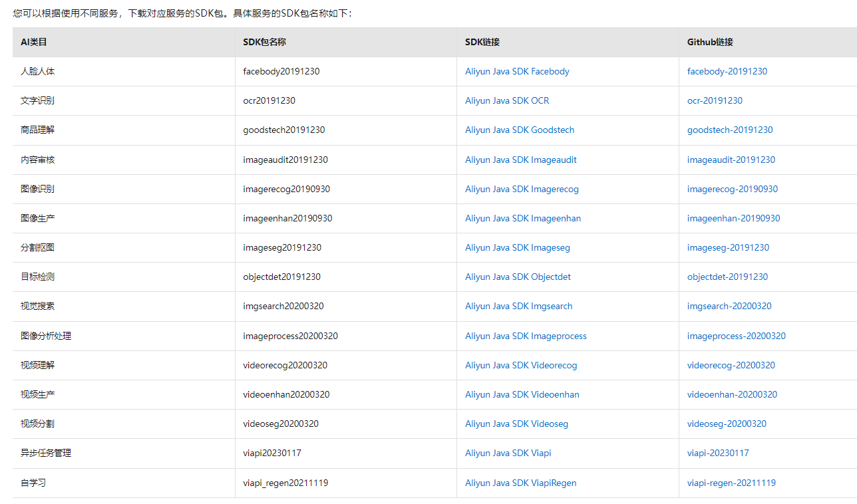This screenshot has height=504, width=857.
Task: Open the Aliyun Java SDK Videorecog link
Action: pyautogui.click(x=521, y=365)
